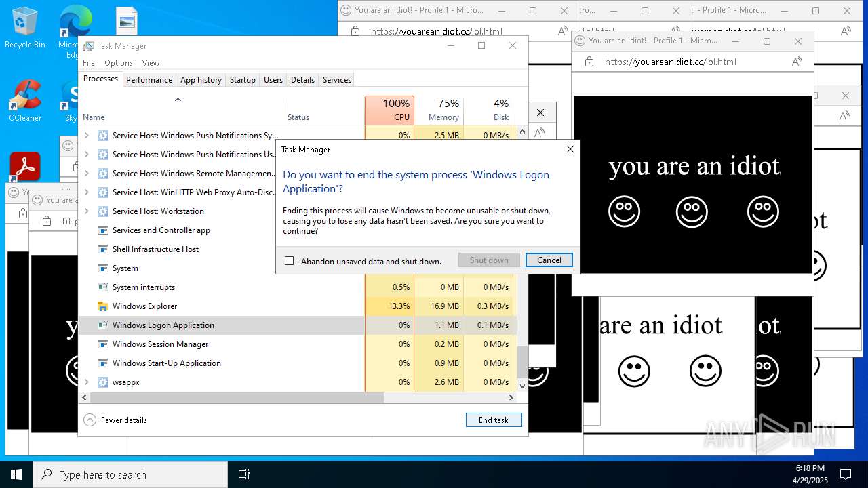Select the Windows Session Manager row text

click(161, 344)
